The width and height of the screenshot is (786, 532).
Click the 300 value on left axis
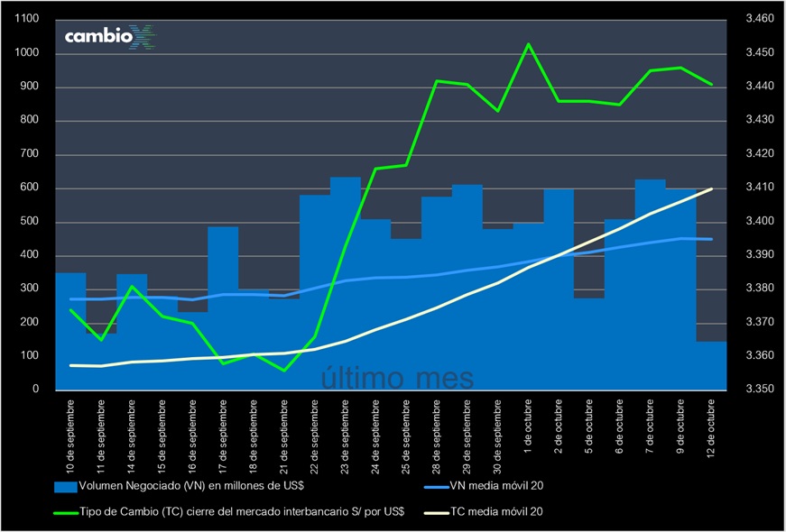[x=30, y=289]
